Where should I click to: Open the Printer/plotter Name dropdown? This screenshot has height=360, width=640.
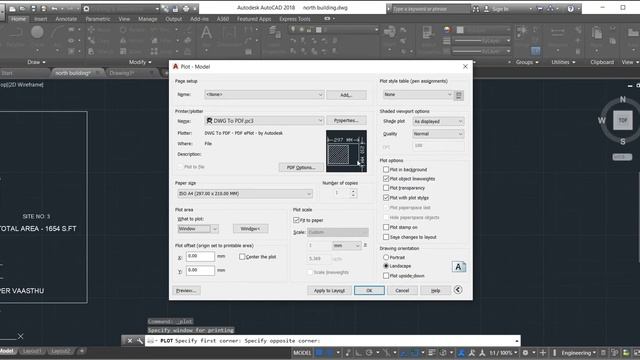point(264,121)
